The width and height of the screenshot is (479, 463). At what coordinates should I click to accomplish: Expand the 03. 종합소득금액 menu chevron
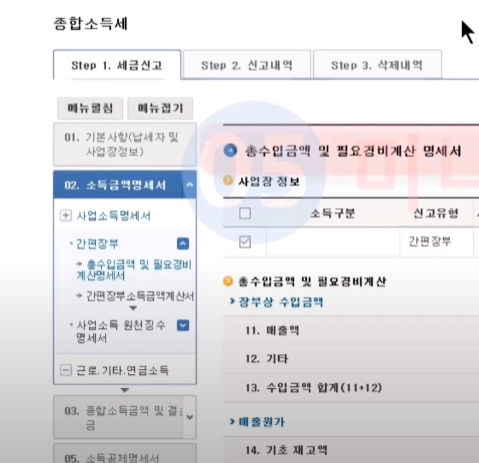point(190,417)
